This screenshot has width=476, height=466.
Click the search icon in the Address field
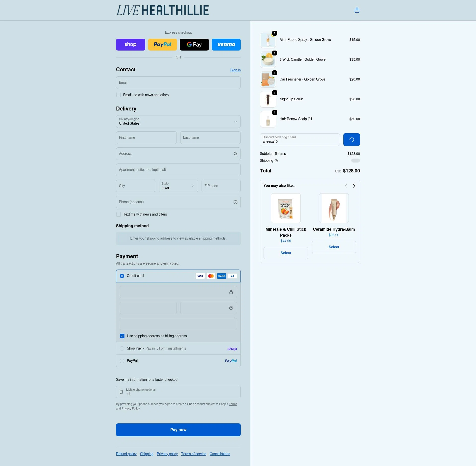point(235,154)
